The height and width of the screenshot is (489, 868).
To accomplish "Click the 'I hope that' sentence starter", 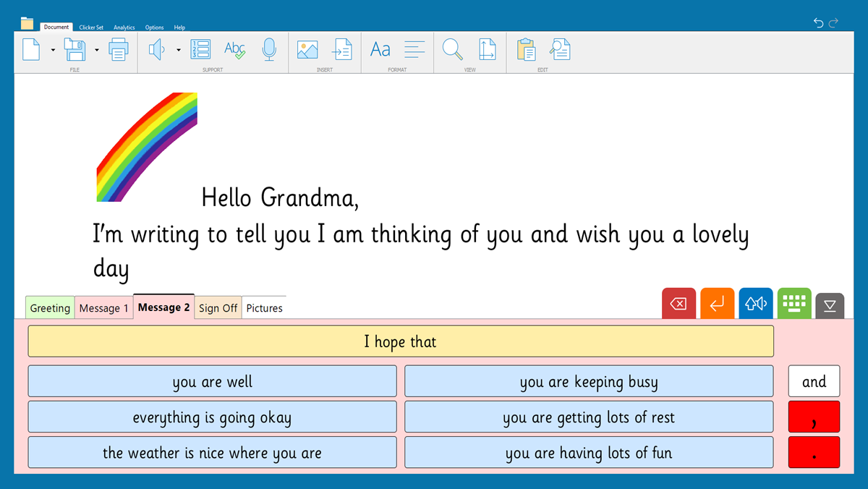I will point(400,341).
